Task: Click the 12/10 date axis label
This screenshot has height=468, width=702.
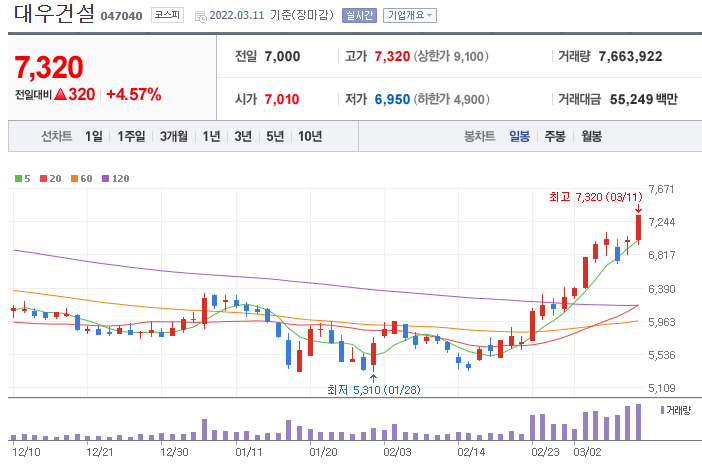Action: 26,452
